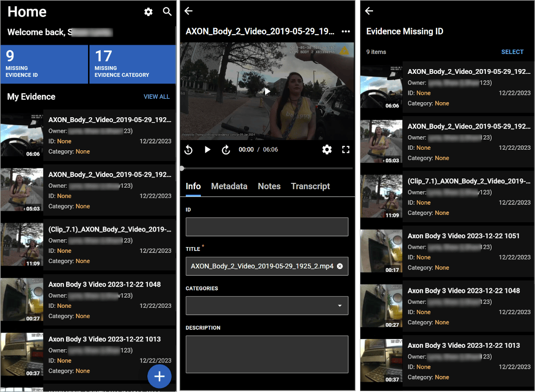The height and width of the screenshot is (392, 535).
Task: Open settings gear on Home header
Action: point(148,12)
